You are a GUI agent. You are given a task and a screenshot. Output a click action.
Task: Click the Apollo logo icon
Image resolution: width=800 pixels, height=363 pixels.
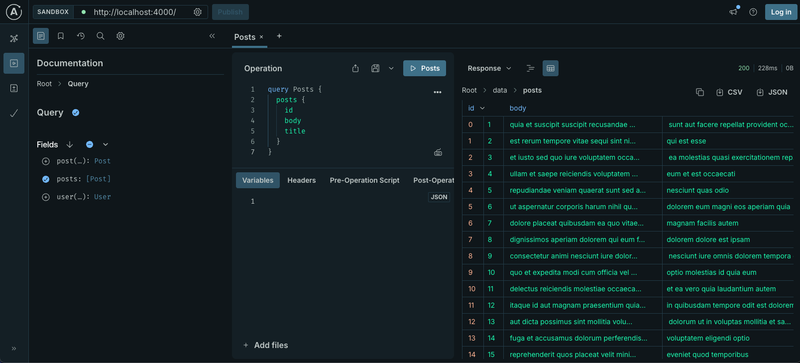pyautogui.click(x=14, y=12)
